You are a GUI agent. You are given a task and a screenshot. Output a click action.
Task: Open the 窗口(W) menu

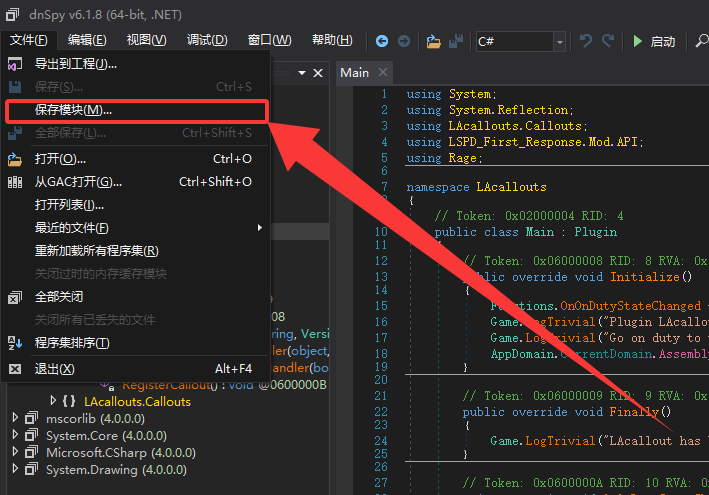pyautogui.click(x=269, y=40)
